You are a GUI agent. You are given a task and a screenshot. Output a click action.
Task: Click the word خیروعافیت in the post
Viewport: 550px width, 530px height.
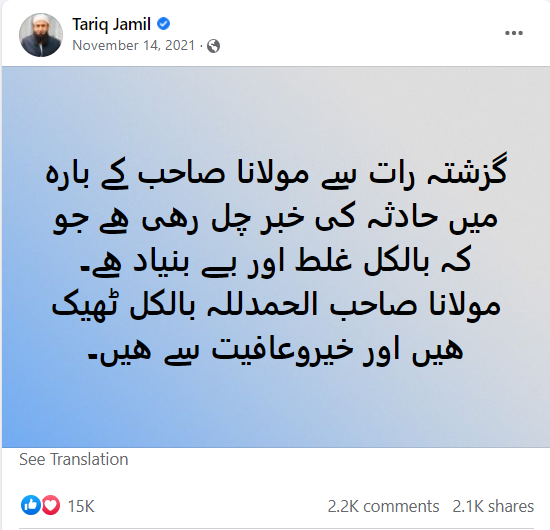pyautogui.click(x=282, y=350)
